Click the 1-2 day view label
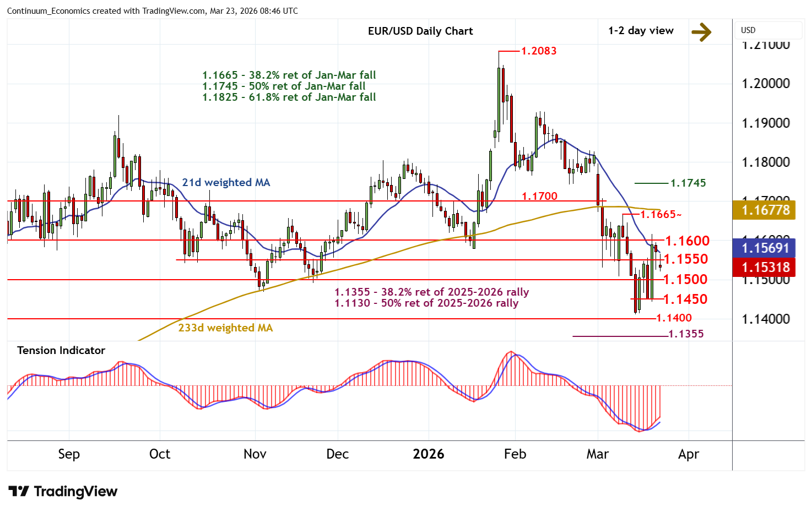 coord(640,31)
